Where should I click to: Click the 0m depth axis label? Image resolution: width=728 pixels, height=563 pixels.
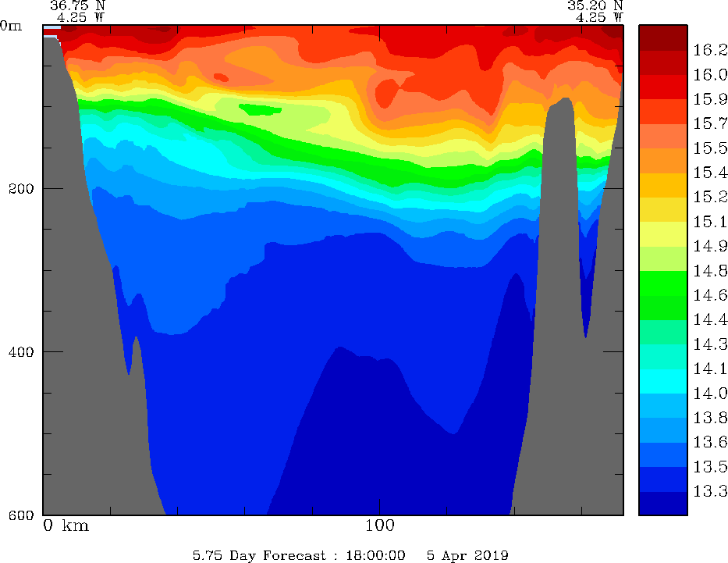tap(11, 26)
